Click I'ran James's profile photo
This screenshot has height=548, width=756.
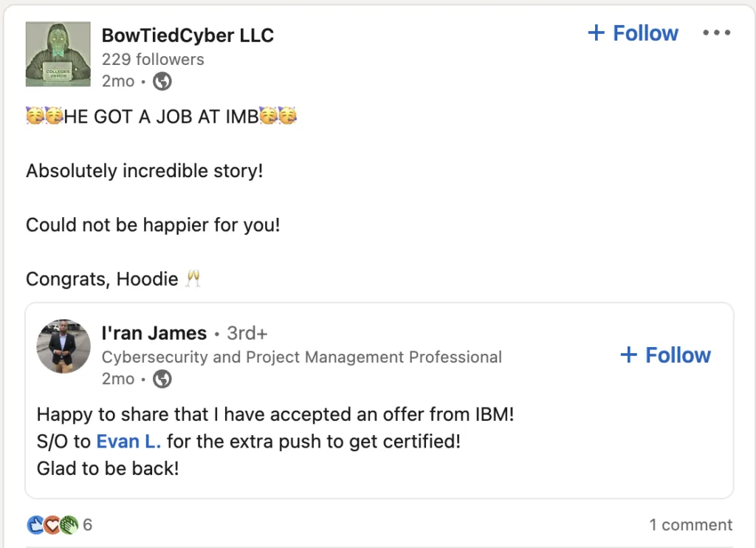tap(63, 346)
